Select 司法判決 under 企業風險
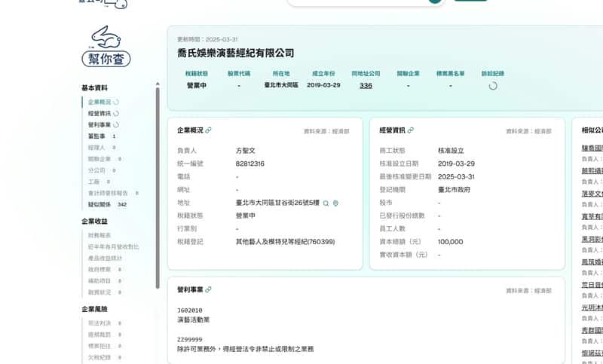Viewport: 603px width, 364px height. pos(99,323)
